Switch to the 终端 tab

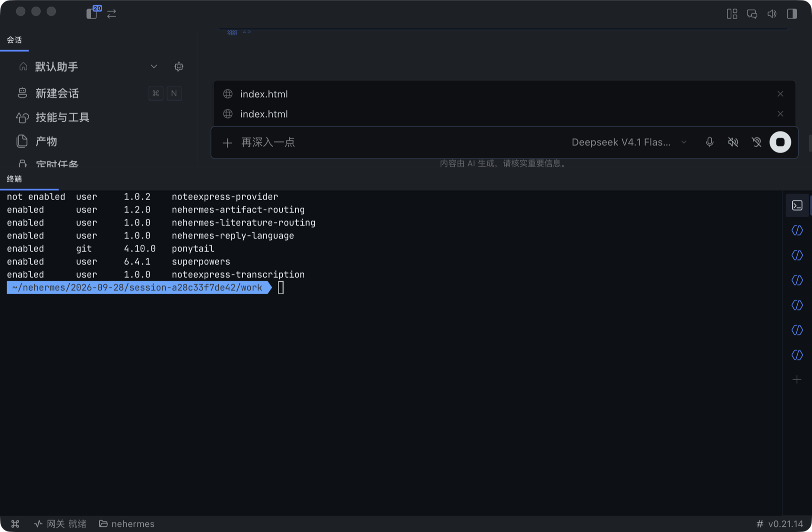point(14,179)
